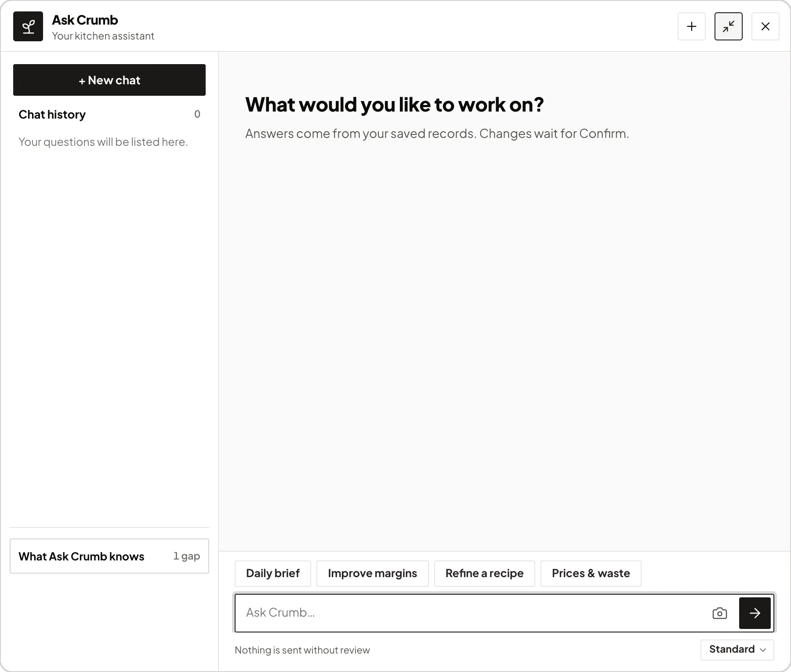Screen dimensions: 791x672
Task: Open the Standard mode dropdown
Action: click(737, 650)
